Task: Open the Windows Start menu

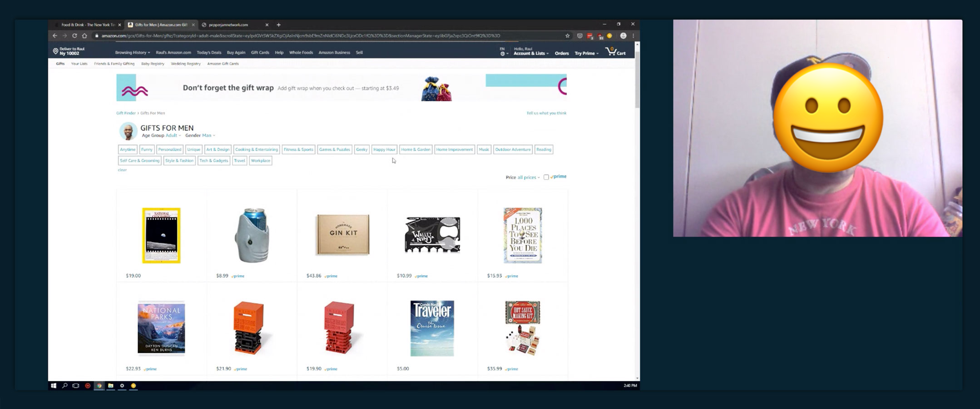Action: 54,386
